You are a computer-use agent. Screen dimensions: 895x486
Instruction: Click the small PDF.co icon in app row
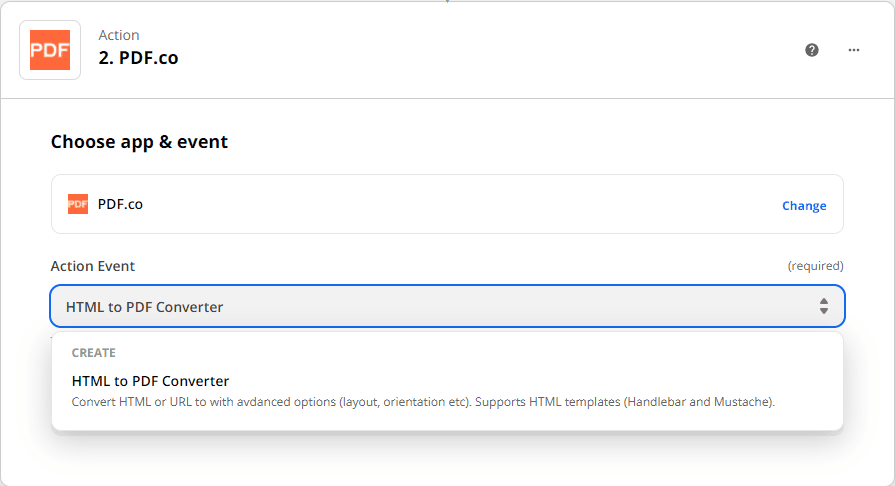point(78,204)
